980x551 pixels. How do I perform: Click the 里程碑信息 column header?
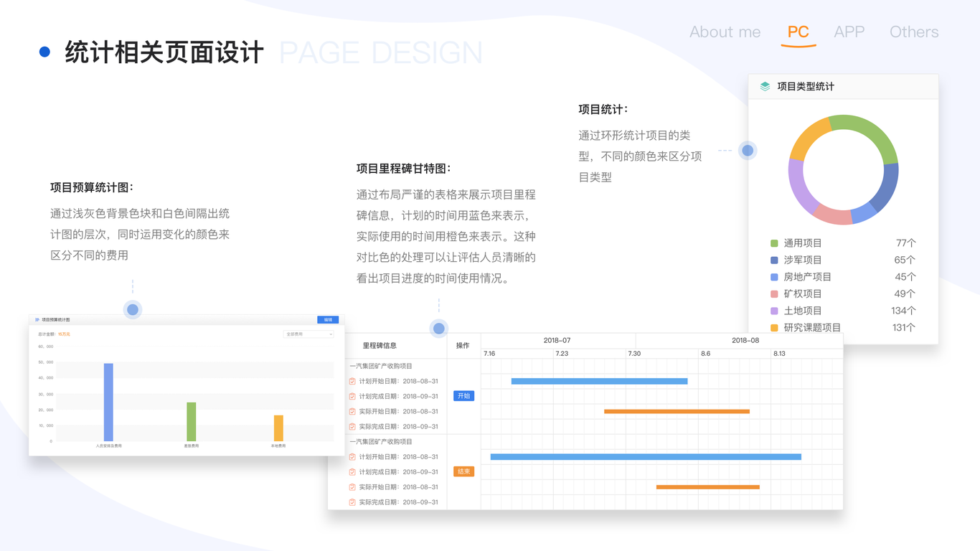pyautogui.click(x=380, y=346)
